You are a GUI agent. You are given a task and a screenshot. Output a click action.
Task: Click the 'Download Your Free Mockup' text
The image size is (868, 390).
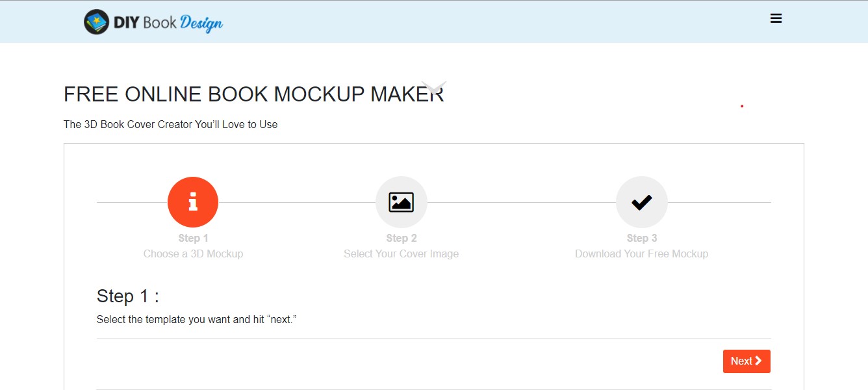coord(642,253)
